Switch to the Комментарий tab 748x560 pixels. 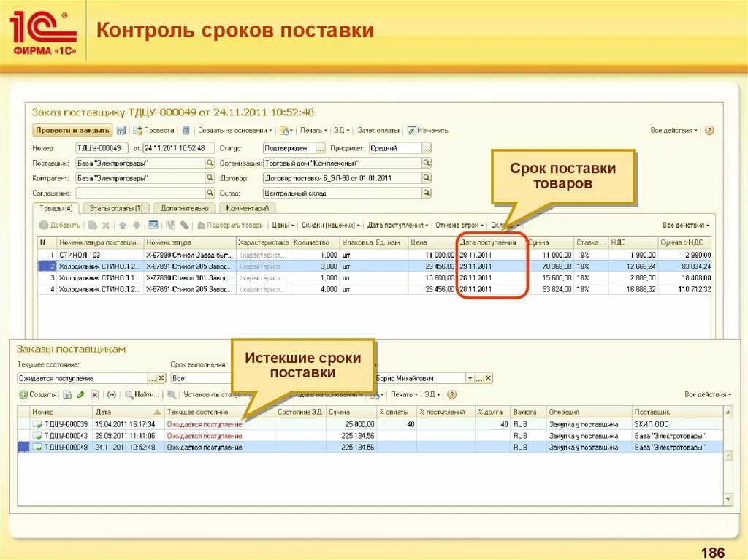click(x=248, y=209)
